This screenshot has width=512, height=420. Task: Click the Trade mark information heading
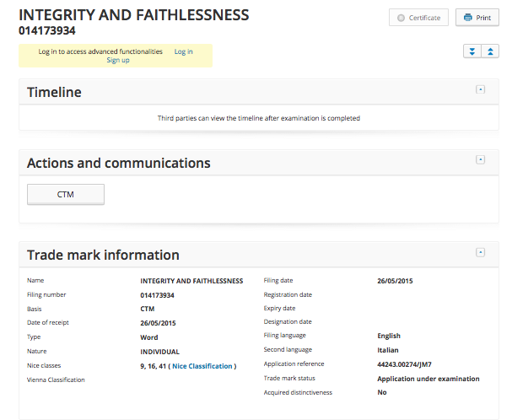(103, 255)
